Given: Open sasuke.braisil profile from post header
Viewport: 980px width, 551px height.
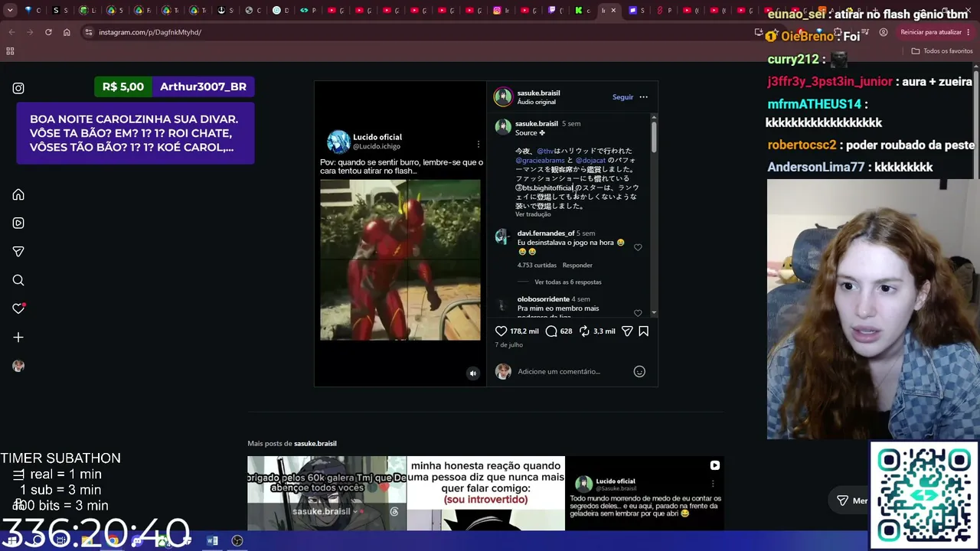Looking at the screenshot, I should 538,93.
